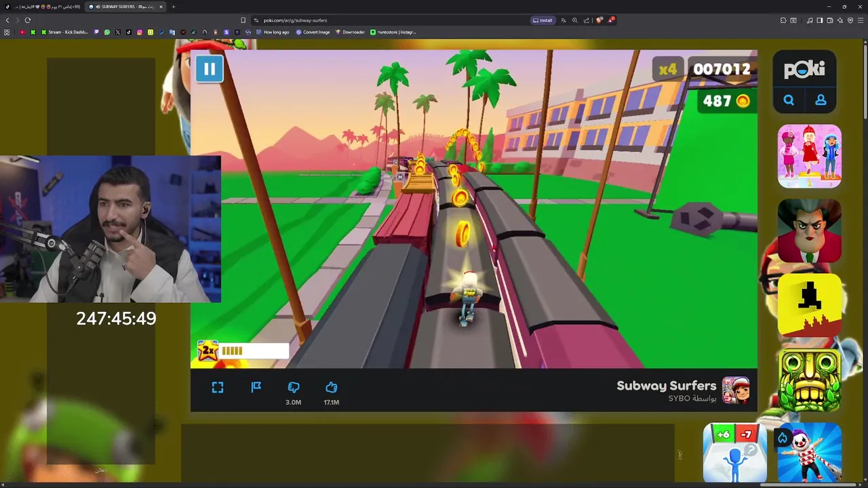Screen dimensions: 868x488
Task: Pause the Subway Surfers game
Action: coord(210,69)
